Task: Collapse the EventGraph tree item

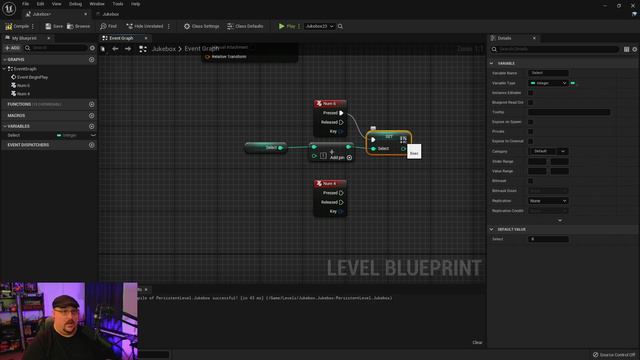Action: tap(4, 69)
